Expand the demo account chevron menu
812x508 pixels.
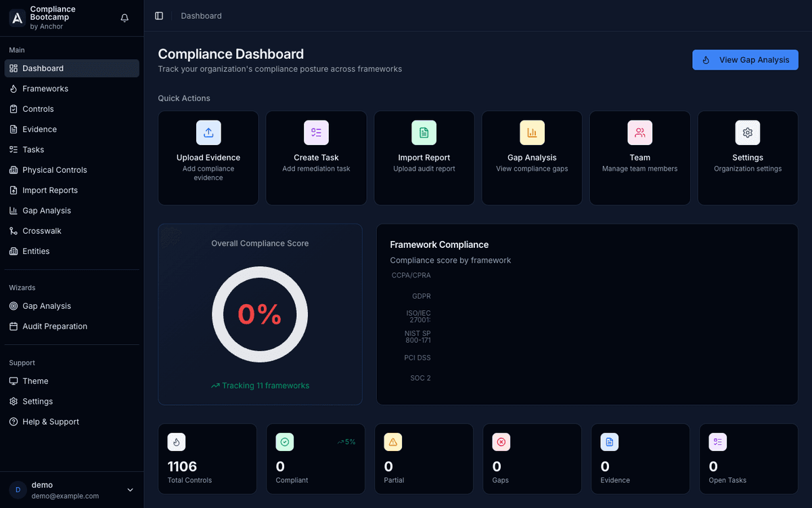(131, 490)
